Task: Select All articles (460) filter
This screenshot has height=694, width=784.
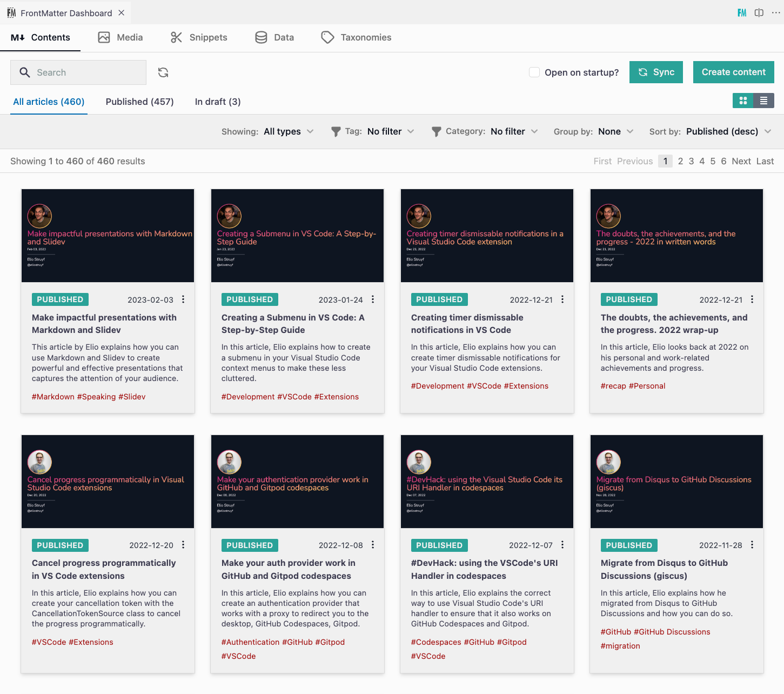Action: (x=49, y=102)
